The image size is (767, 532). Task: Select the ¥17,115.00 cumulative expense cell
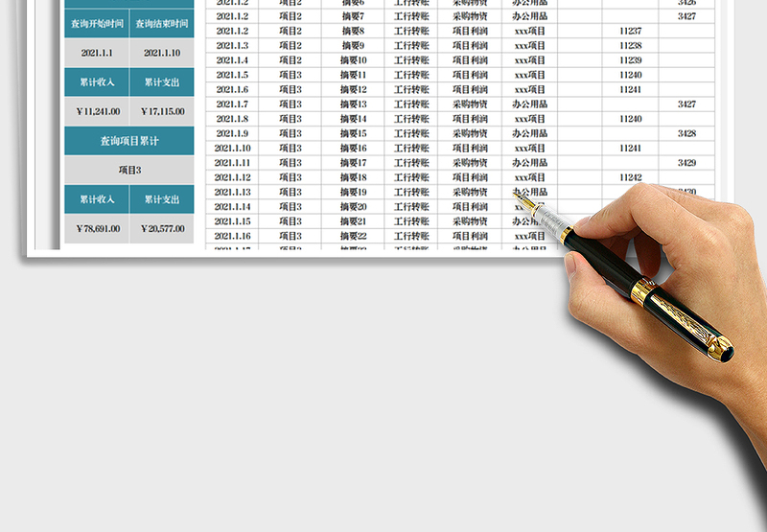(x=162, y=111)
